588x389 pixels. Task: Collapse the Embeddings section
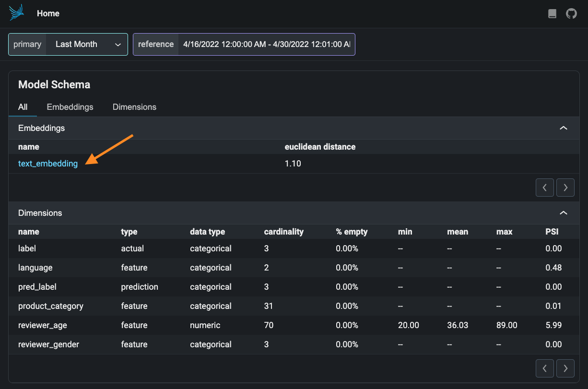564,128
